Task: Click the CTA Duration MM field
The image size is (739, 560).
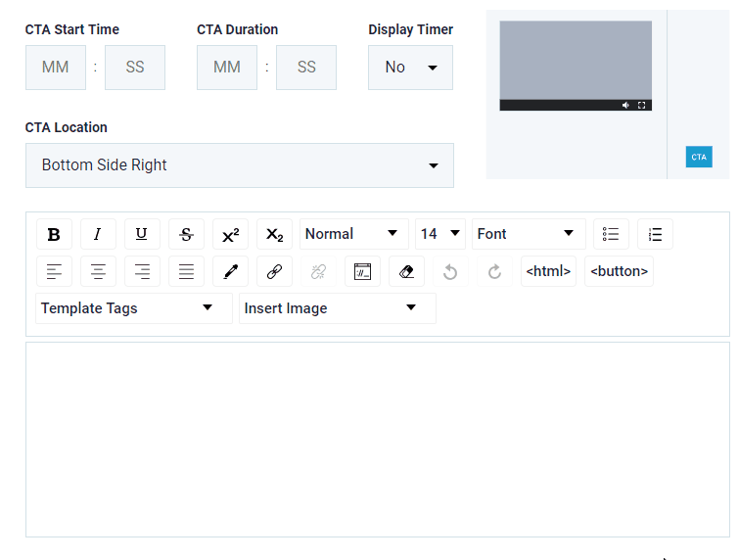Action: 227,68
